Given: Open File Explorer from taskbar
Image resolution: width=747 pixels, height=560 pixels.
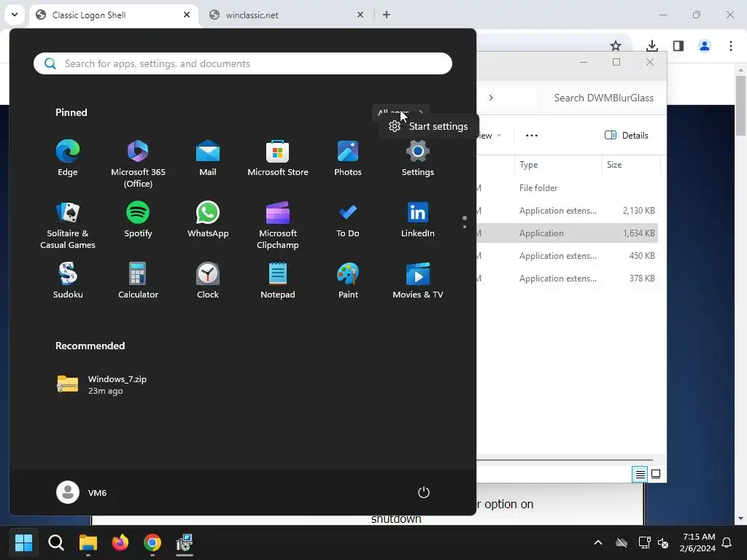Looking at the screenshot, I should (88, 542).
